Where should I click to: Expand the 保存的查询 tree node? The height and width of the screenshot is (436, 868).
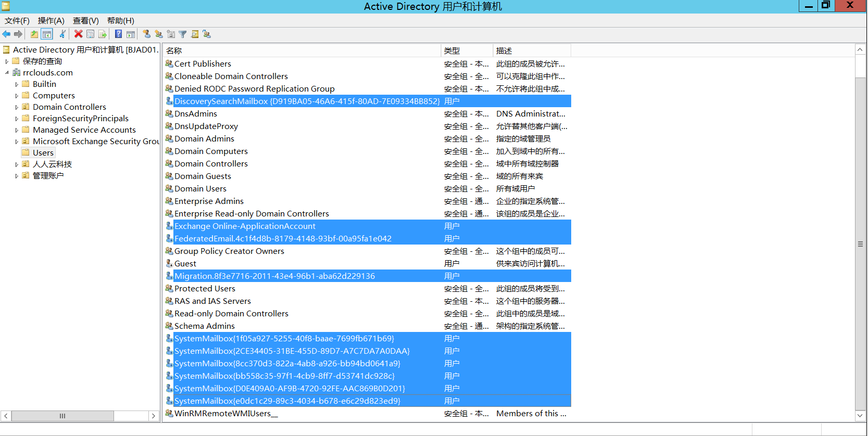(7, 61)
